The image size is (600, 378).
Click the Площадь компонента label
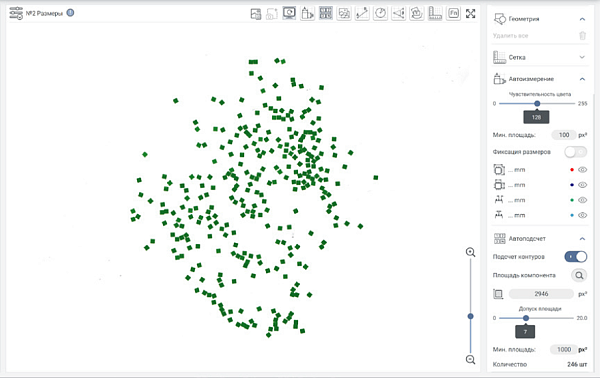pyautogui.click(x=524, y=275)
